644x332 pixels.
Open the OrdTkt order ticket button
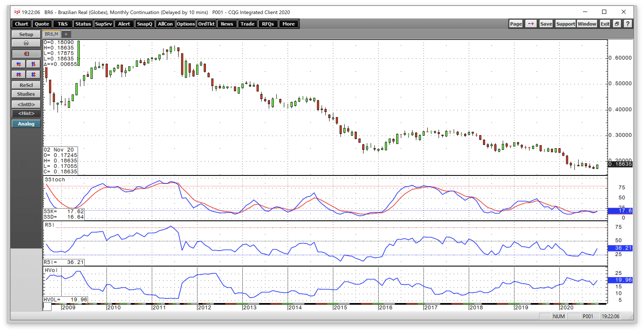pyautogui.click(x=206, y=24)
